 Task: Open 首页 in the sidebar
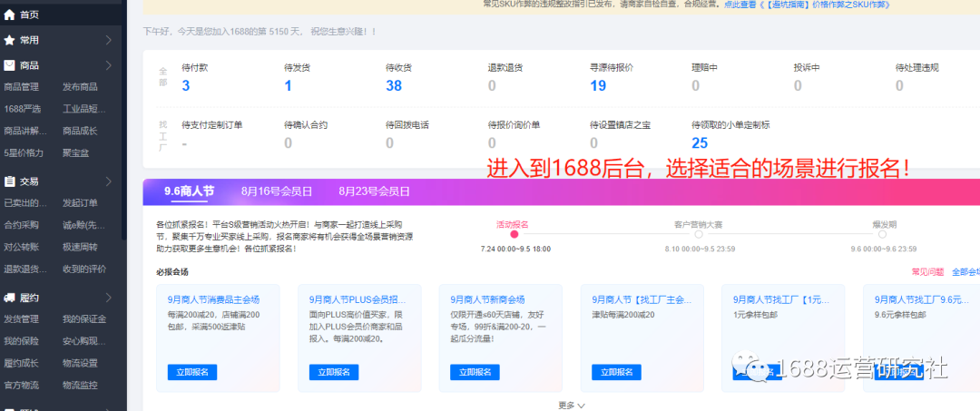(29, 14)
